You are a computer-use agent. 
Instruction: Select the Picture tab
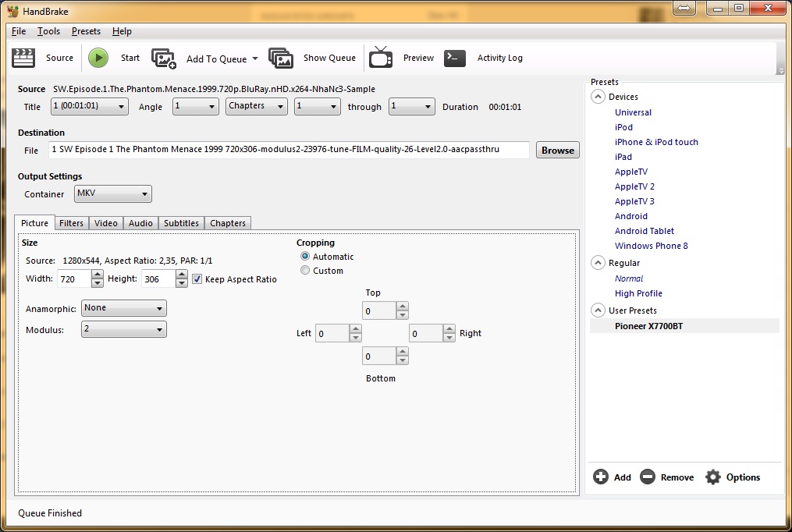coord(34,222)
